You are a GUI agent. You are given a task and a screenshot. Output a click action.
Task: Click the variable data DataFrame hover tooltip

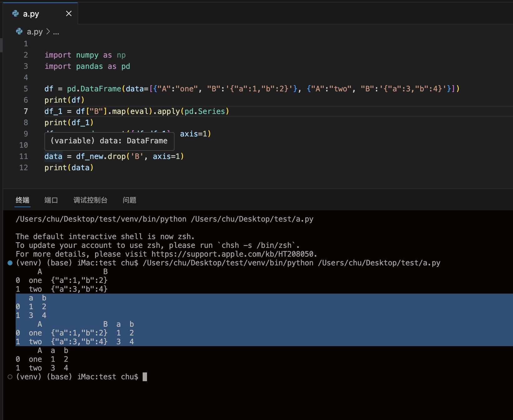click(x=109, y=141)
